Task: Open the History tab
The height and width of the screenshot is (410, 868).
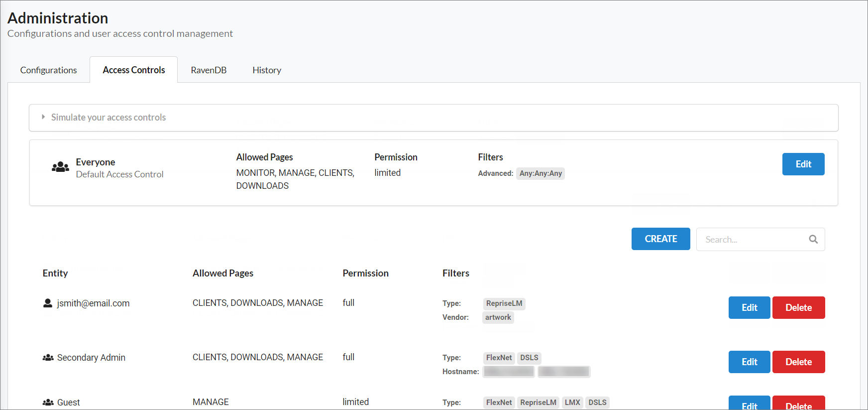Action: click(x=267, y=70)
